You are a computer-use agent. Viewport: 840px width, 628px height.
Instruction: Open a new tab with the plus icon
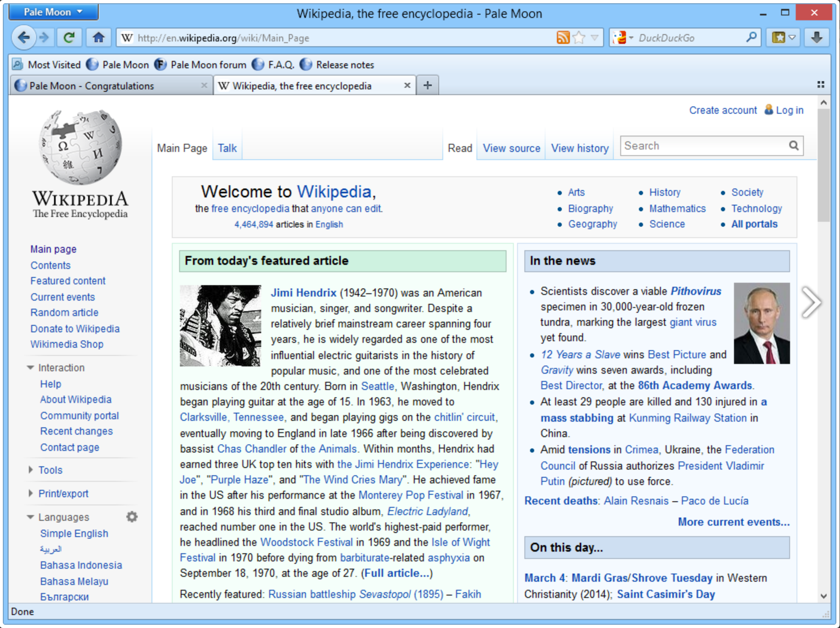tap(428, 85)
